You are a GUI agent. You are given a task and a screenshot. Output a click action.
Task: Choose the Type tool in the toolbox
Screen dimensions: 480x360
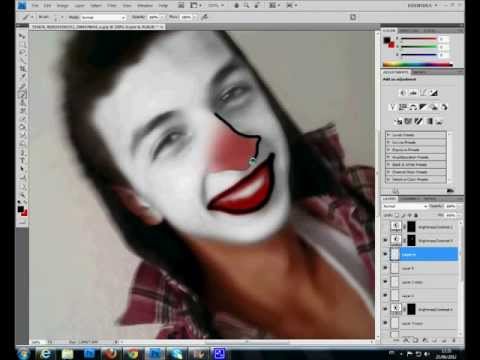pyautogui.click(x=23, y=160)
